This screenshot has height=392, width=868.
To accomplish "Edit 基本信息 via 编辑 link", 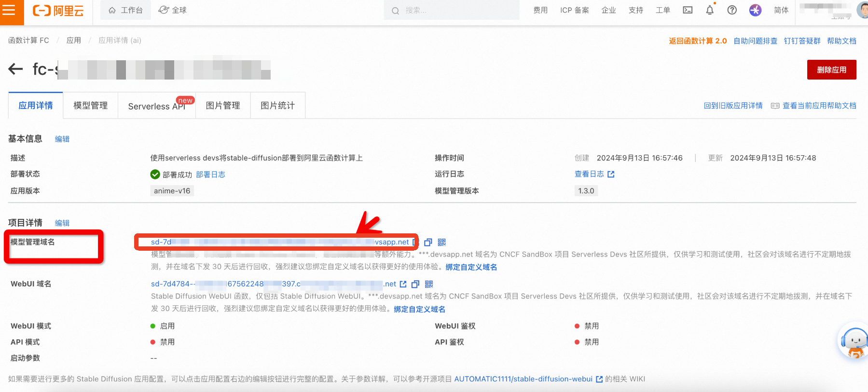I will [62, 139].
